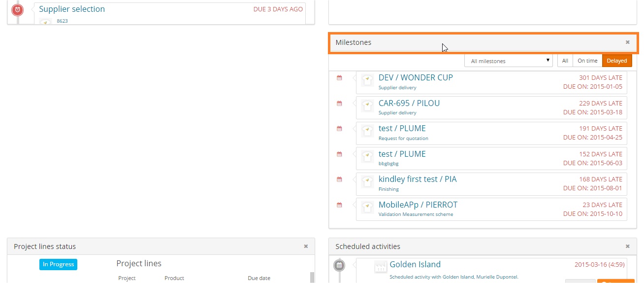Filter milestones by On time
Screen dimensions: 644x283
pyautogui.click(x=587, y=61)
